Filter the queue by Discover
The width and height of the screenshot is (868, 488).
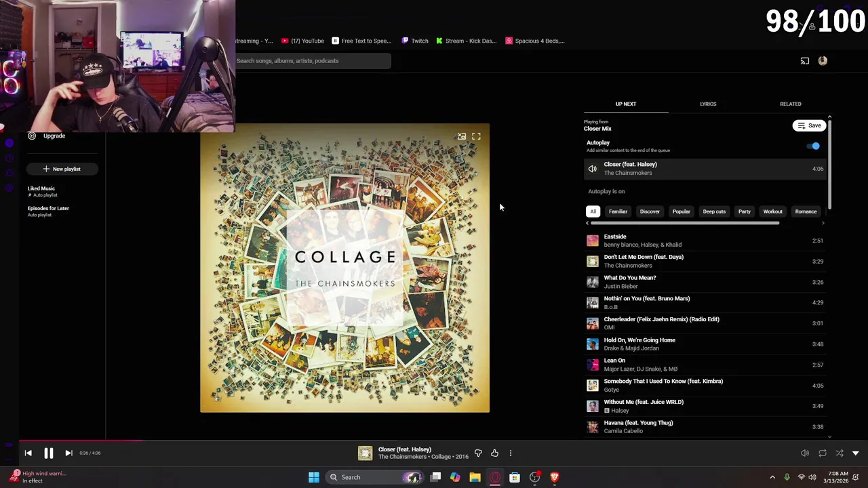650,211
